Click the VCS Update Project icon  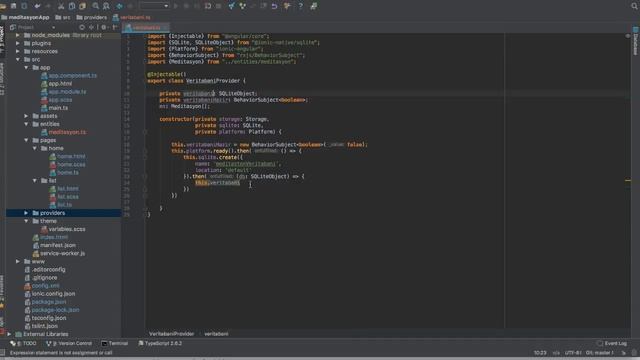click(x=231, y=6)
